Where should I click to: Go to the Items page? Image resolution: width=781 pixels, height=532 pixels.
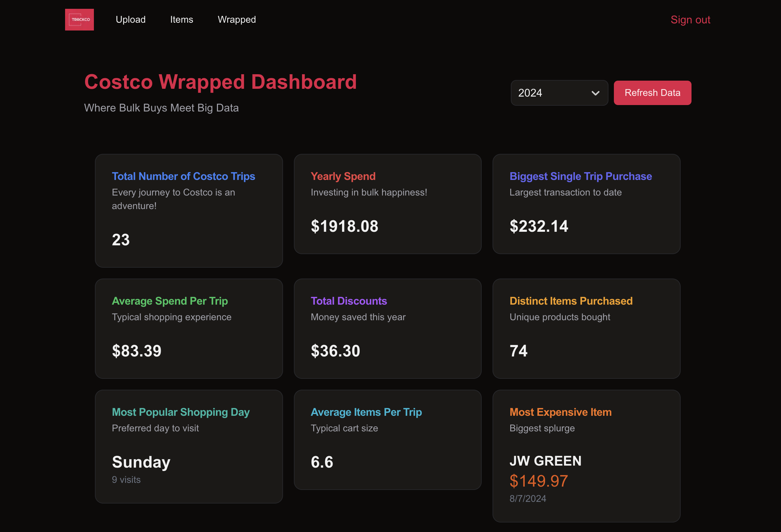(182, 20)
